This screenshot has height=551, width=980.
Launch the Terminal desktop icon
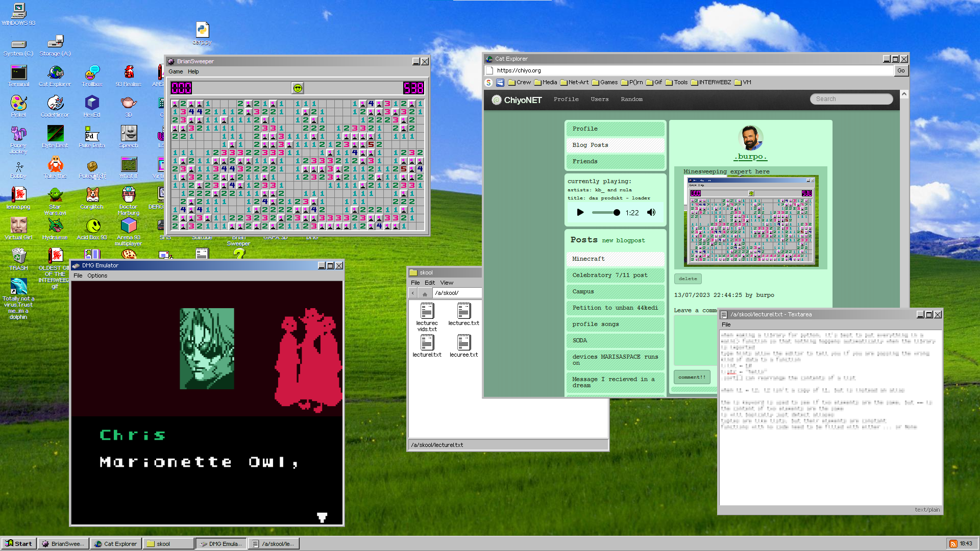pos(18,77)
